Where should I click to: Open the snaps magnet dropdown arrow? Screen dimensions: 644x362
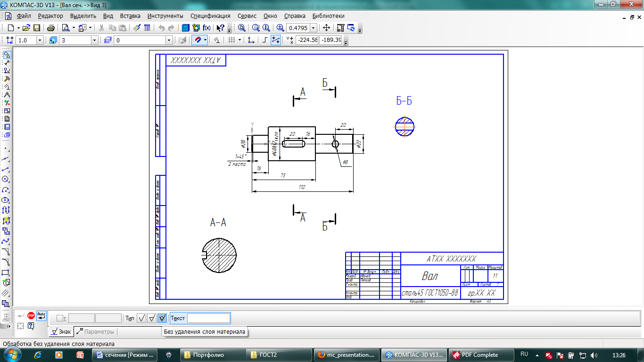[205, 40]
